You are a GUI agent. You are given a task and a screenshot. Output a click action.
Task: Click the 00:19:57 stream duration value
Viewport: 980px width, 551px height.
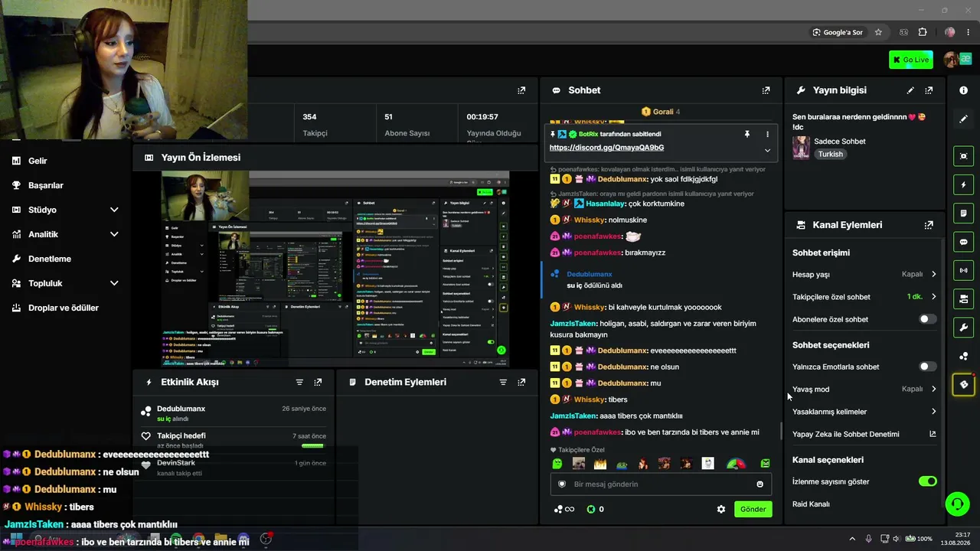[x=482, y=117]
